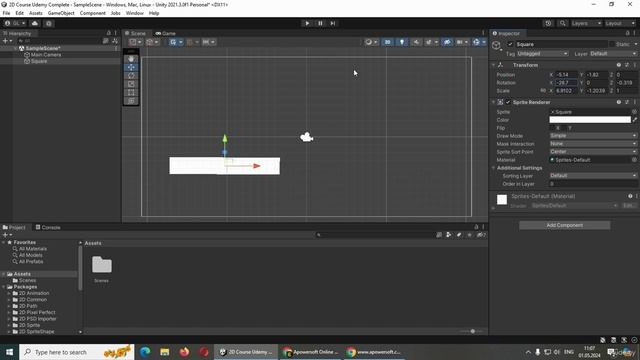Click the Add Component button
The width and height of the screenshot is (640, 360).
[564, 225]
